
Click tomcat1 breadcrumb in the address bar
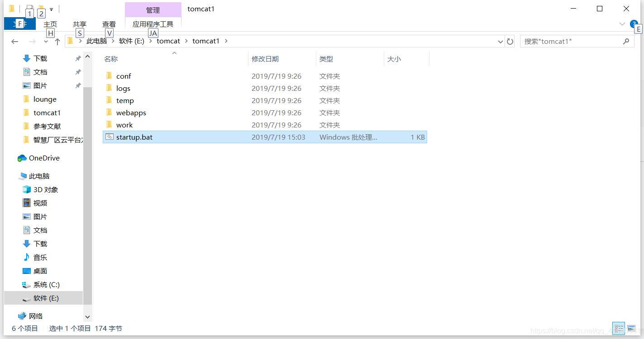tap(206, 41)
